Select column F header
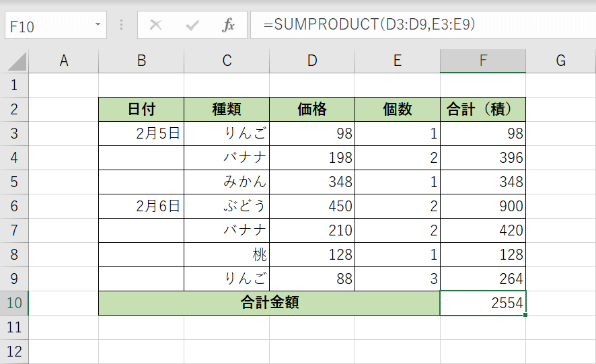Viewport: 596px width, 364px height. pos(483,61)
